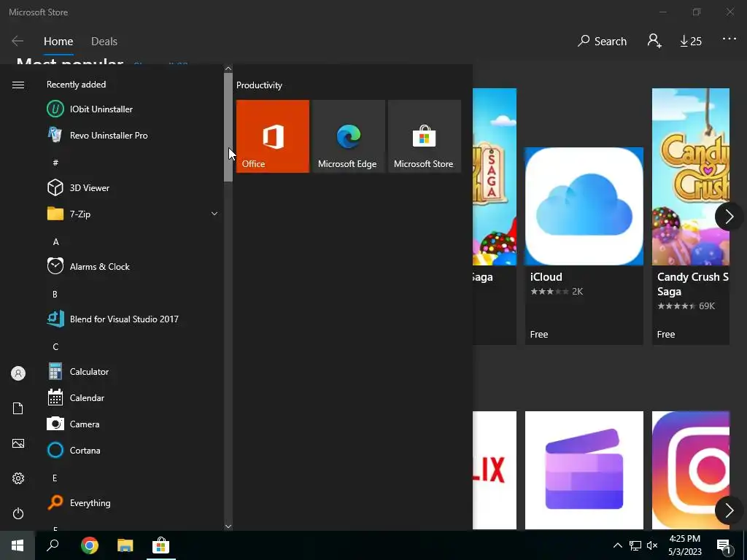The height and width of the screenshot is (560, 747).
Task: Open Settings gear in Start sidebar
Action: (18, 478)
